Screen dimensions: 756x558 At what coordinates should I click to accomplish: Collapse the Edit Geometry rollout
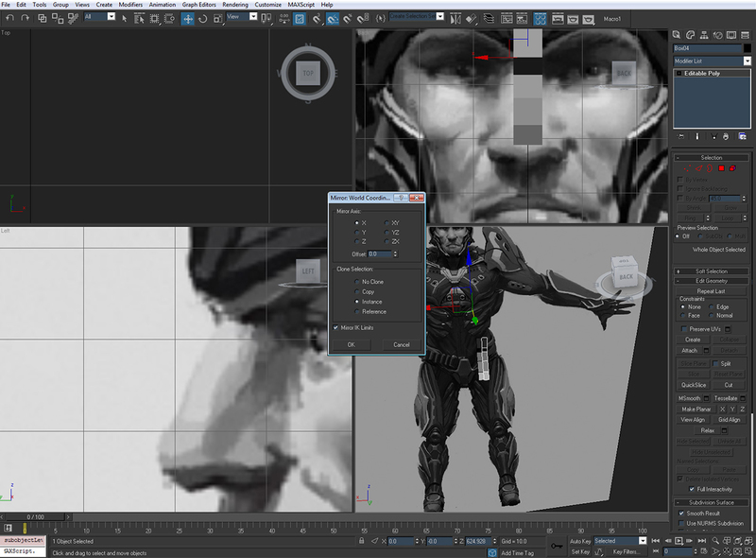(x=712, y=281)
